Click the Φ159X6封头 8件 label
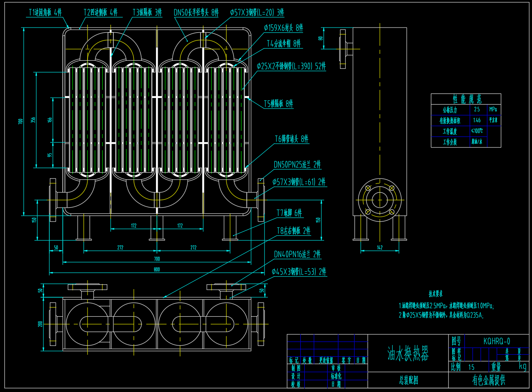The height and width of the screenshot is (392, 532). pyautogui.click(x=283, y=28)
